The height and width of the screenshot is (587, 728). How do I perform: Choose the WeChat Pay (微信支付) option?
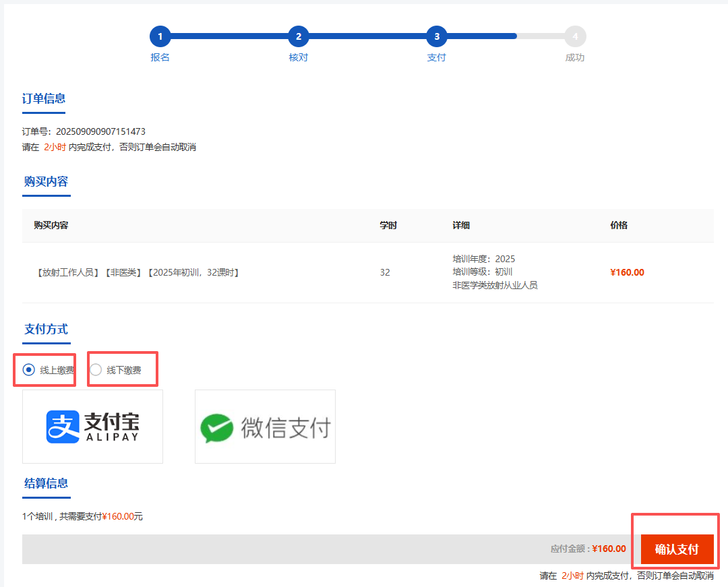(x=265, y=427)
